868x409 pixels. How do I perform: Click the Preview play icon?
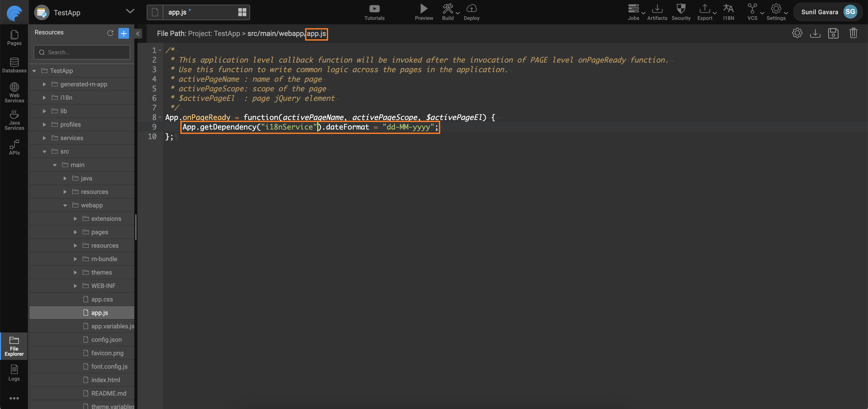[424, 9]
